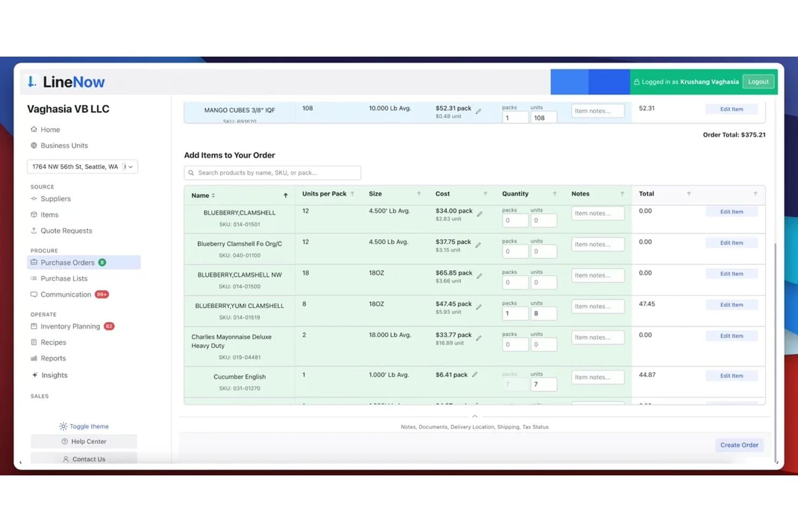This screenshot has height=532, width=798.
Task: Click the sun icon for theme
Action: tap(63, 426)
